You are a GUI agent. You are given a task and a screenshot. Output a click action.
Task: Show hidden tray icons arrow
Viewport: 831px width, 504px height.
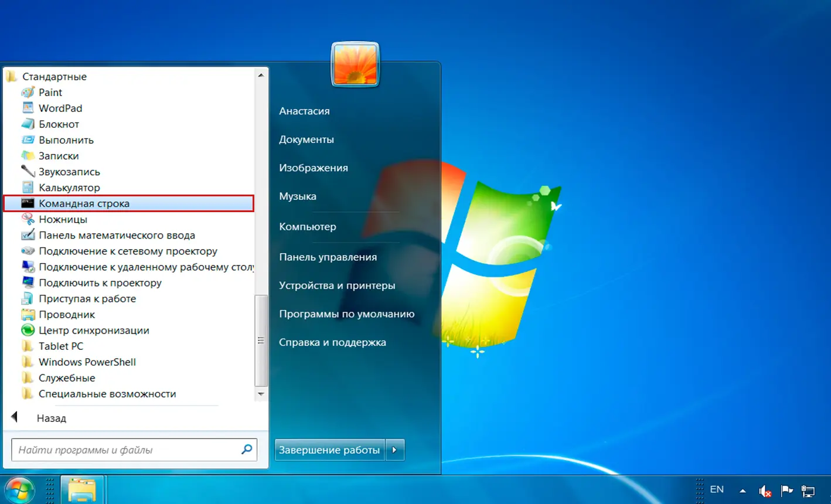coord(743,491)
